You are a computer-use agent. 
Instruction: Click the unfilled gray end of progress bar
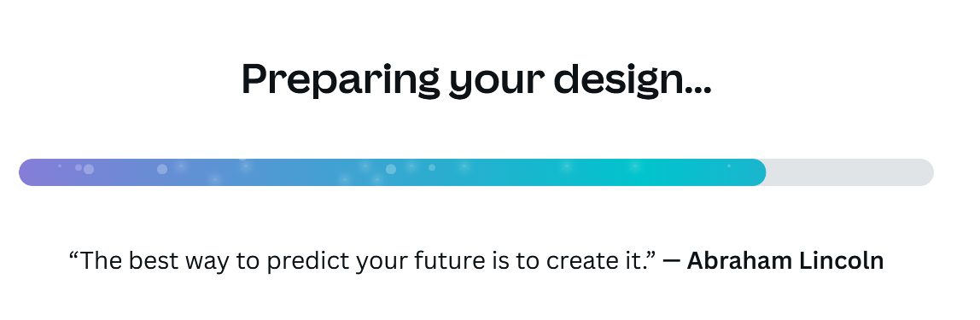[x=850, y=172]
